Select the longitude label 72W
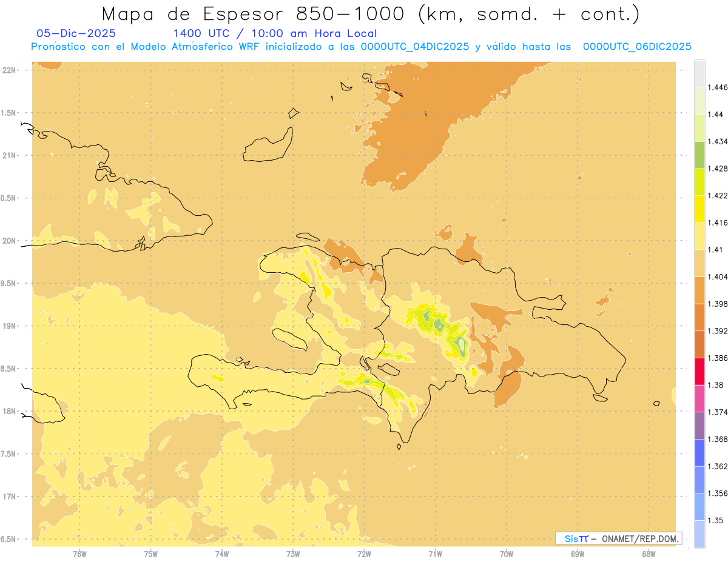Viewport: 728px width, 562px height. [364, 554]
